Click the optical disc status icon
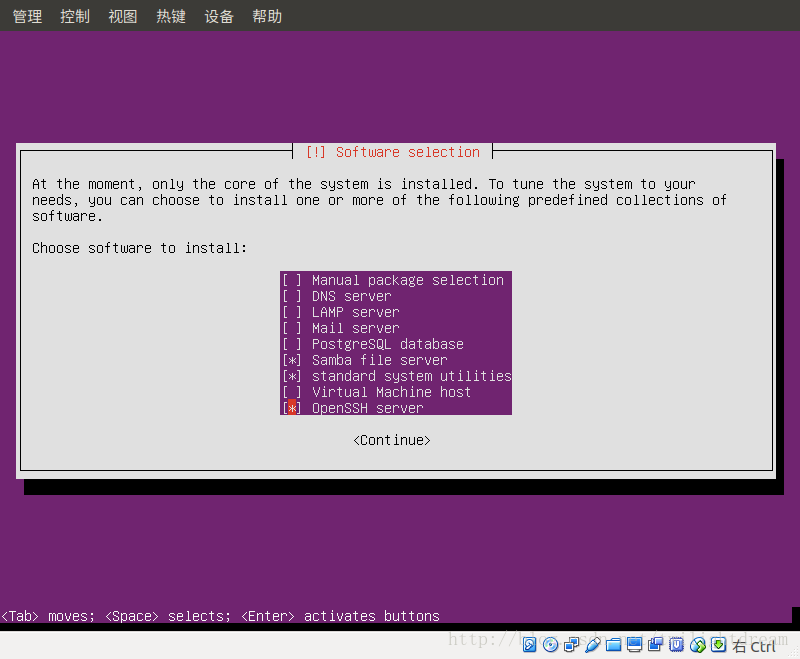Viewport: 800px width, 659px height. (x=550, y=645)
